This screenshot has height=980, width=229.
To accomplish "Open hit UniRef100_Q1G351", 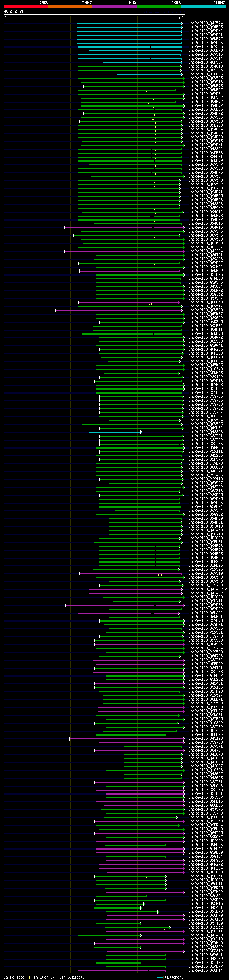I will pos(205,876).
